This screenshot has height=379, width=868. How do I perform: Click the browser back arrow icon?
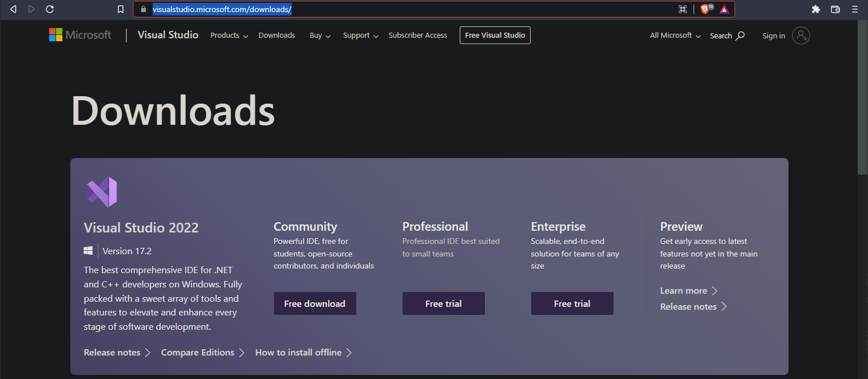coord(14,9)
